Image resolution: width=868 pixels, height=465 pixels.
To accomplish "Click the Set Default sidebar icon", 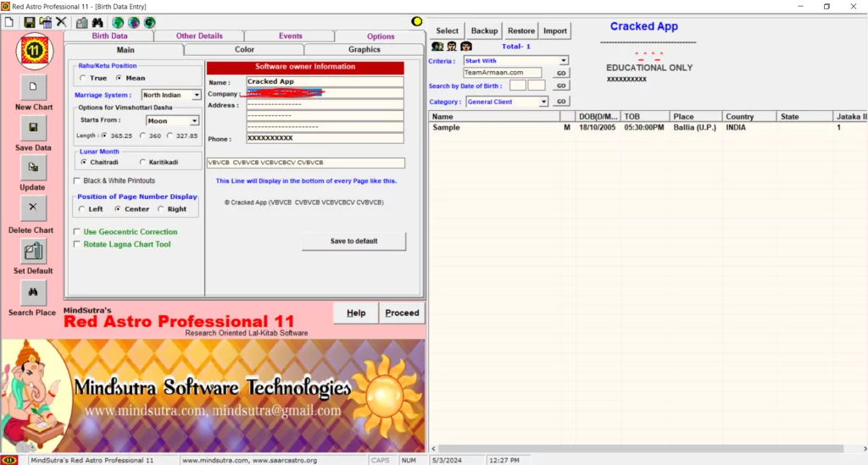I will (33, 251).
